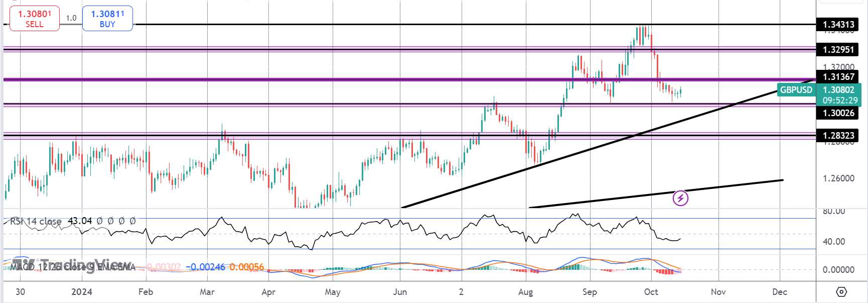Click the Aug label on time axis
The image size is (868, 303).
tap(525, 292)
